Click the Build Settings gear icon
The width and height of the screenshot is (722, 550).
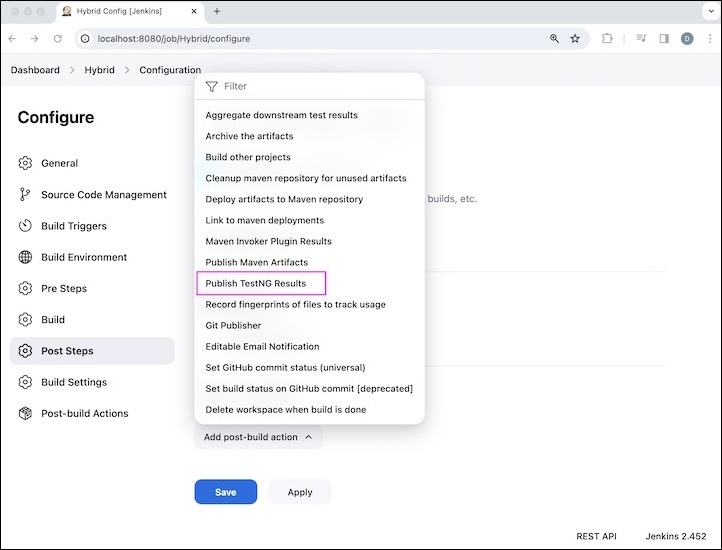[25, 382]
